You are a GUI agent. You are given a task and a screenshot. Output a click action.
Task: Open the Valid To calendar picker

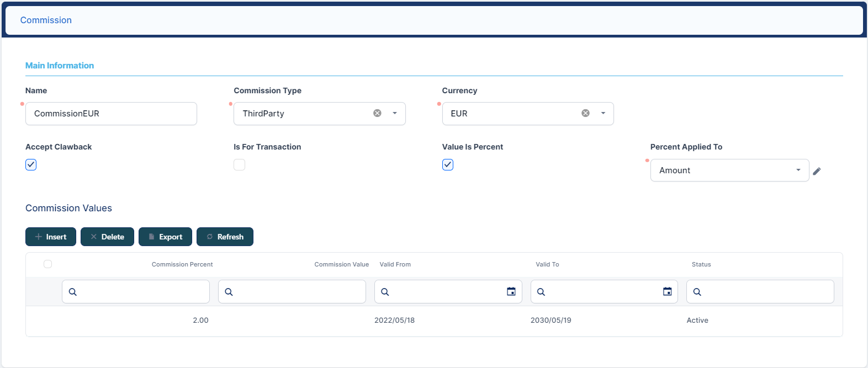click(667, 291)
